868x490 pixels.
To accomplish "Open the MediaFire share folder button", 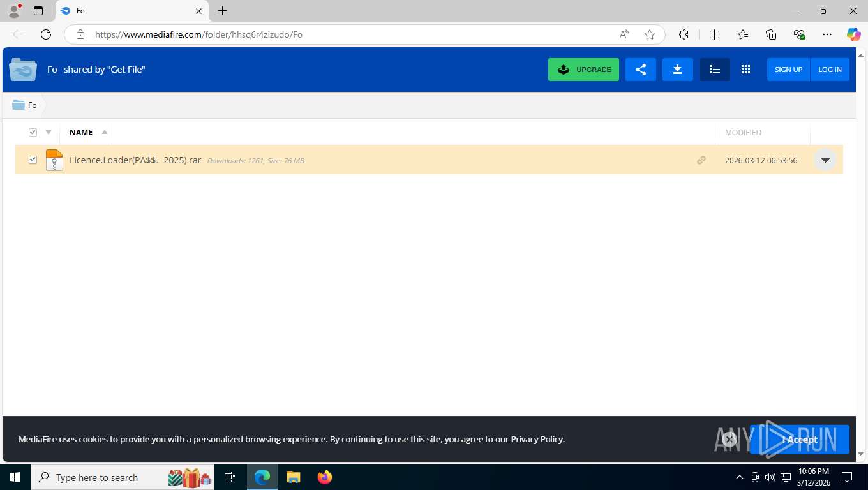I will tap(641, 70).
